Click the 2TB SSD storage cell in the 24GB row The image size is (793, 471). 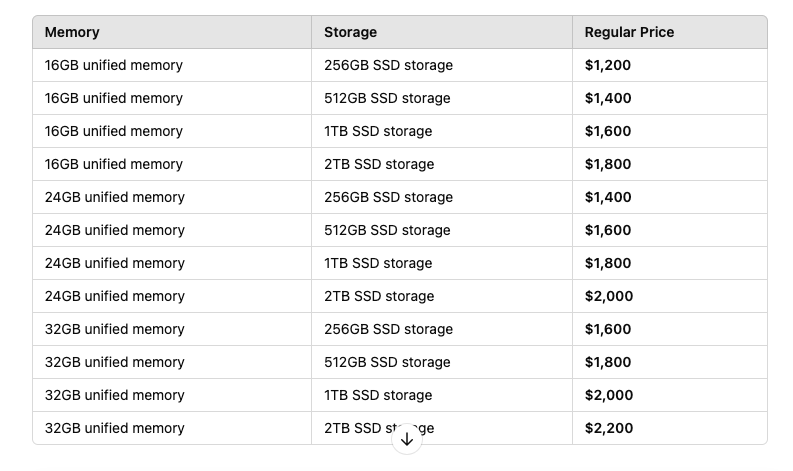pos(379,296)
